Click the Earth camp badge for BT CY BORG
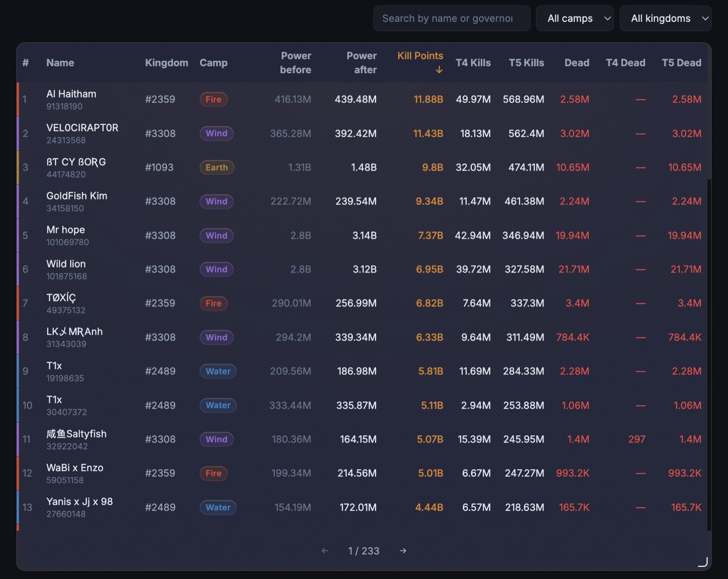This screenshot has width=728, height=579. pos(217,167)
